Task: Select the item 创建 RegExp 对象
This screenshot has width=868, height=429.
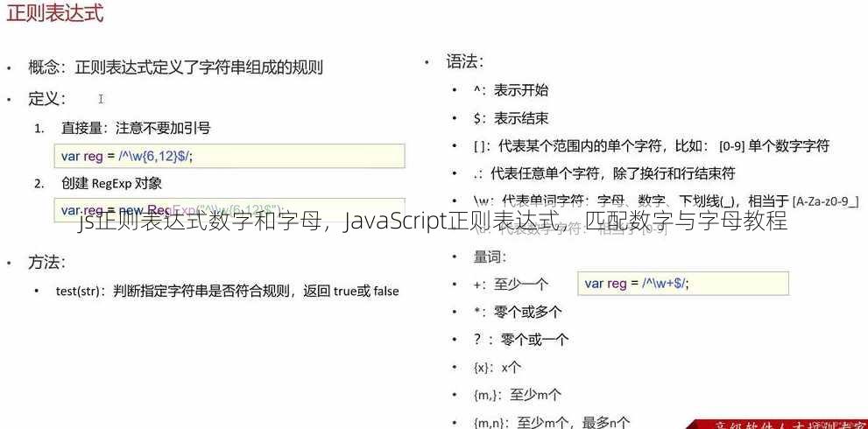Action: point(111,183)
